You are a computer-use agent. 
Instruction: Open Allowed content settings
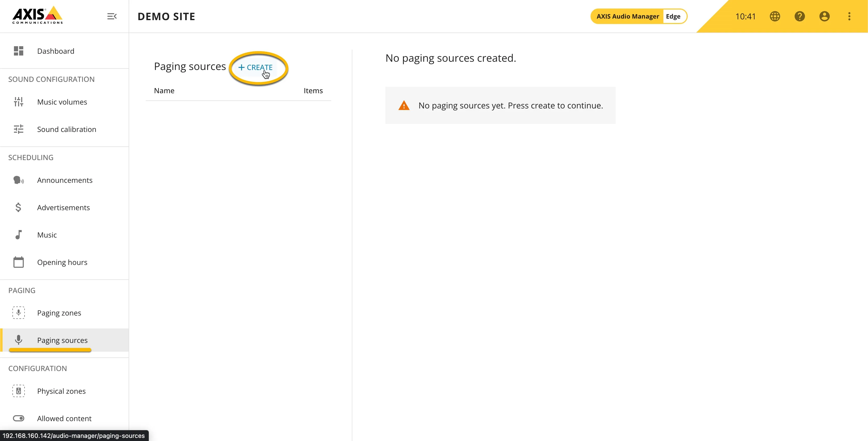pos(64,418)
